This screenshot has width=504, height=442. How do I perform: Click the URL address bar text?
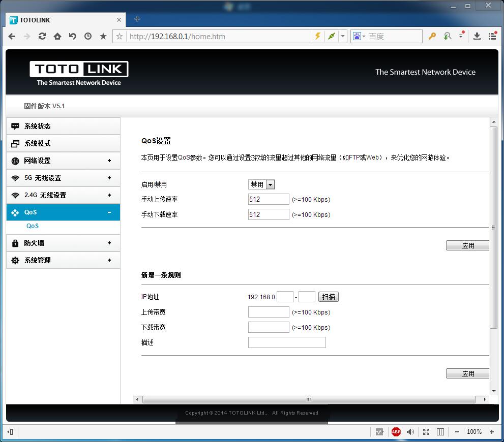click(x=177, y=37)
